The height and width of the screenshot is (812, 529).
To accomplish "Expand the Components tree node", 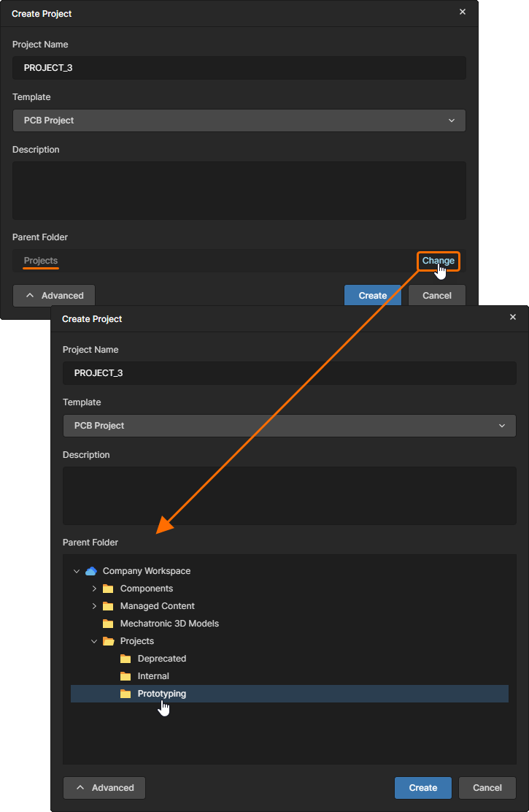I will tap(94, 589).
